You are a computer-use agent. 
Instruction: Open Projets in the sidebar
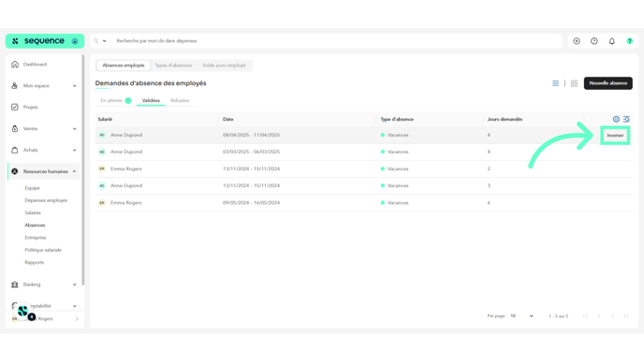click(x=30, y=108)
